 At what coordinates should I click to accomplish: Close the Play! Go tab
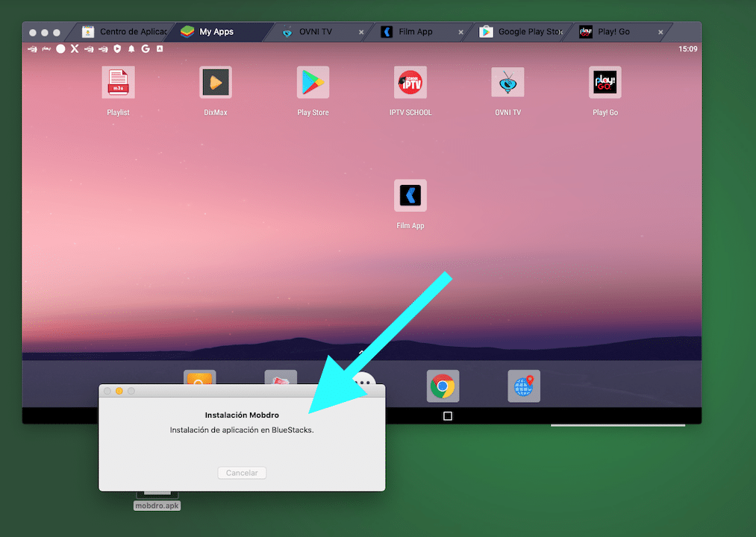point(660,32)
